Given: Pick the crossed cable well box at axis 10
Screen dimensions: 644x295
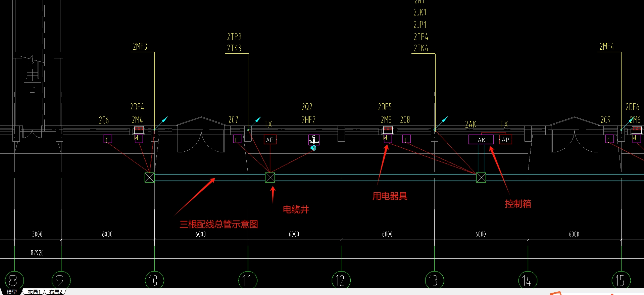Looking at the screenshot, I should tap(150, 178).
